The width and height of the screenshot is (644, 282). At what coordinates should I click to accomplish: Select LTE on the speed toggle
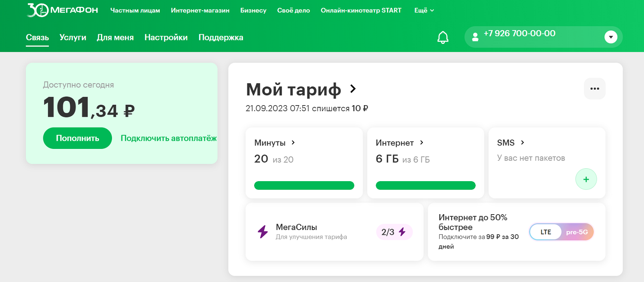pyautogui.click(x=546, y=232)
